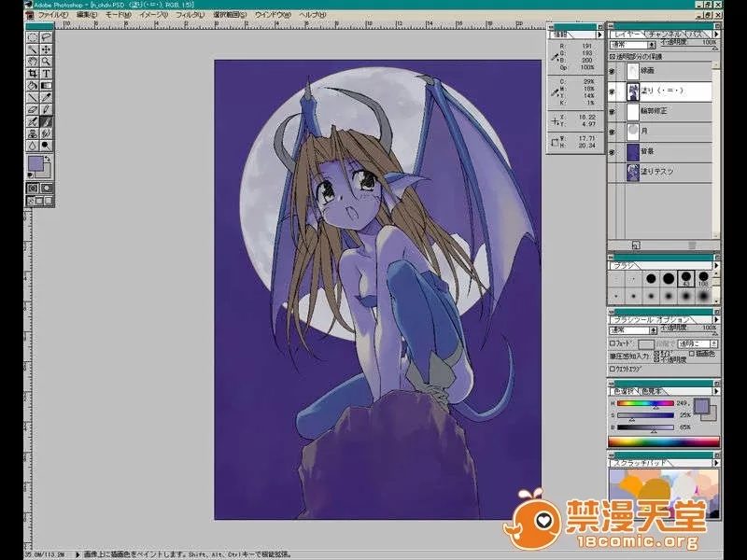This screenshot has height=560, width=747.
Task: Select the Rectangular Marquee tool
Action: [x=32, y=37]
